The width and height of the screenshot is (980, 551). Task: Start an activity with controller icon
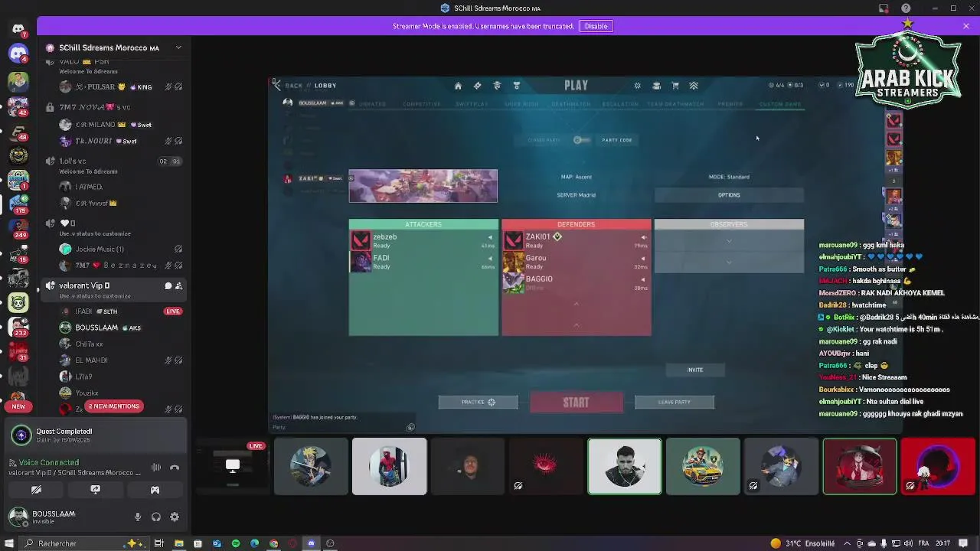(x=155, y=490)
